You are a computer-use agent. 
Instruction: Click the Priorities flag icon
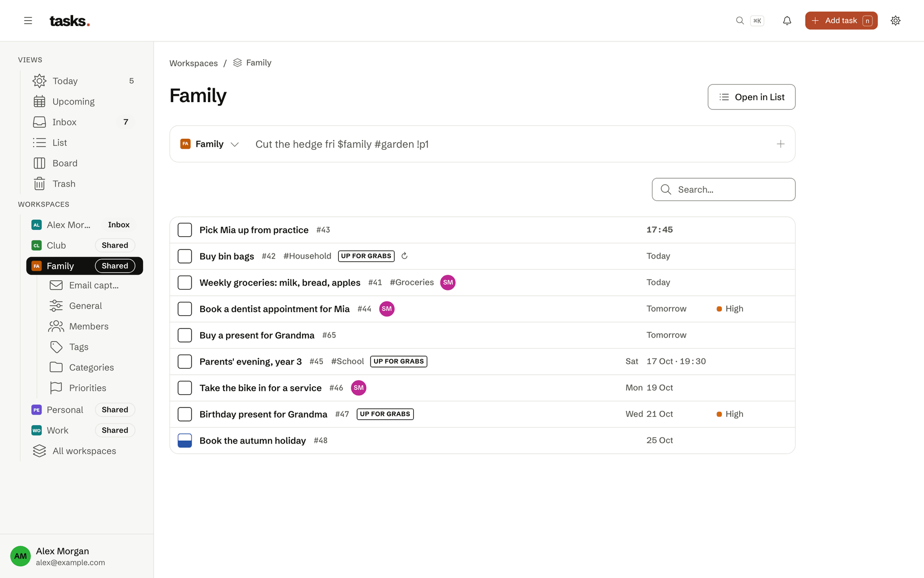tap(56, 388)
